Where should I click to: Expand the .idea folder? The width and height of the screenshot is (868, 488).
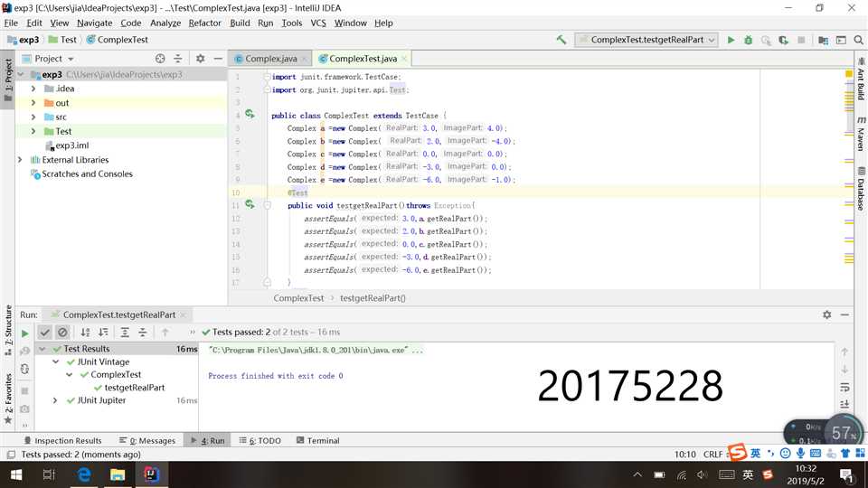pyautogui.click(x=33, y=89)
